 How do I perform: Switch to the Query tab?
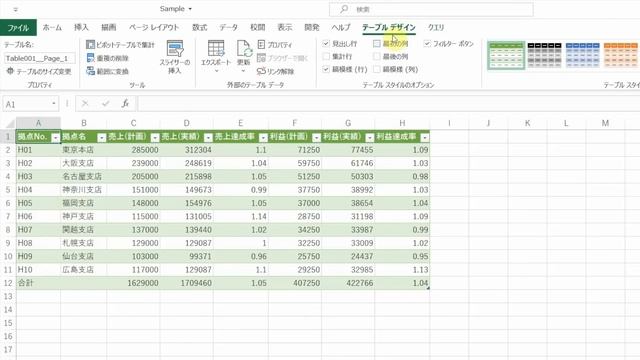[436, 27]
